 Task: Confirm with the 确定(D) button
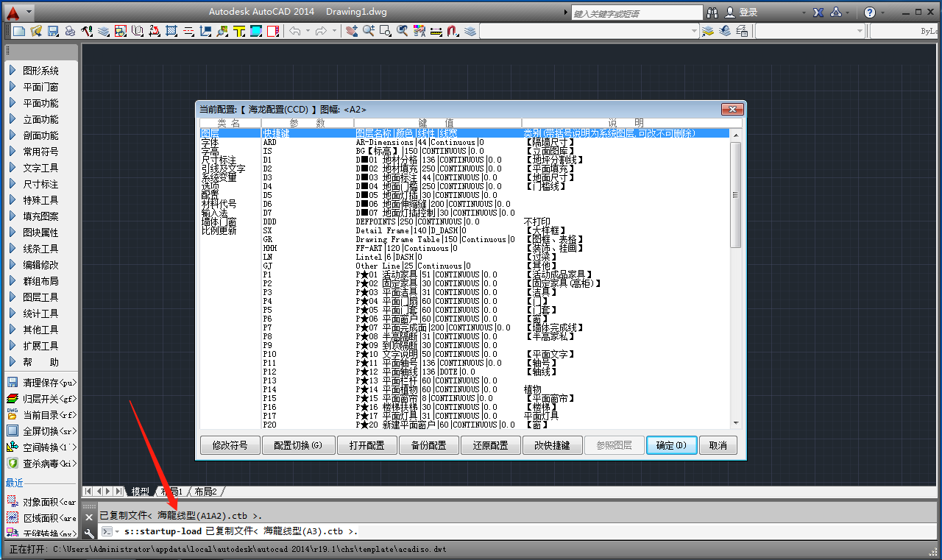click(x=672, y=445)
